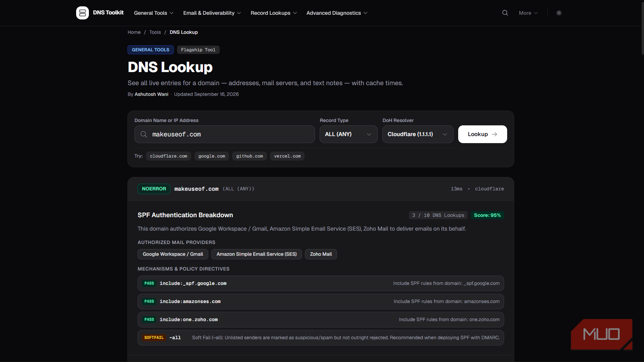Try the cloudflare.com example chip

point(168,156)
